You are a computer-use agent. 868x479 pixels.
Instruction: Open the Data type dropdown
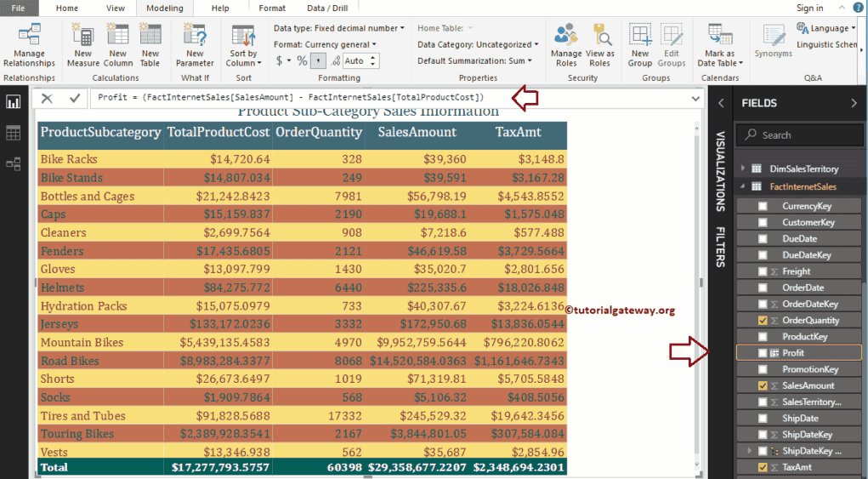[x=339, y=28]
